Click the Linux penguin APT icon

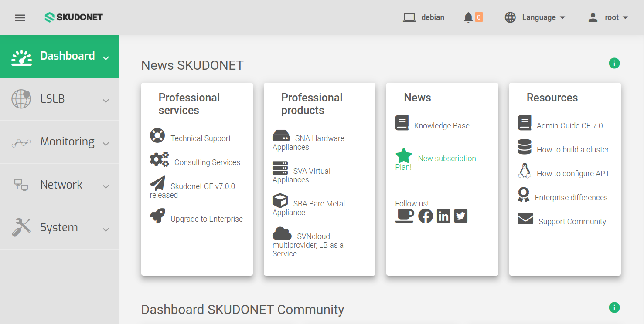pyautogui.click(x=525, y=171)
